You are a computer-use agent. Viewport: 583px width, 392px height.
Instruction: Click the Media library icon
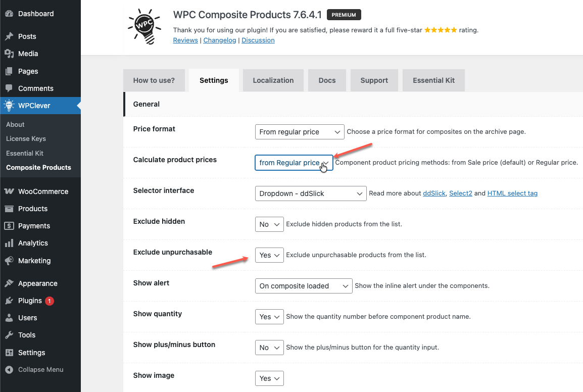point(9,54)
